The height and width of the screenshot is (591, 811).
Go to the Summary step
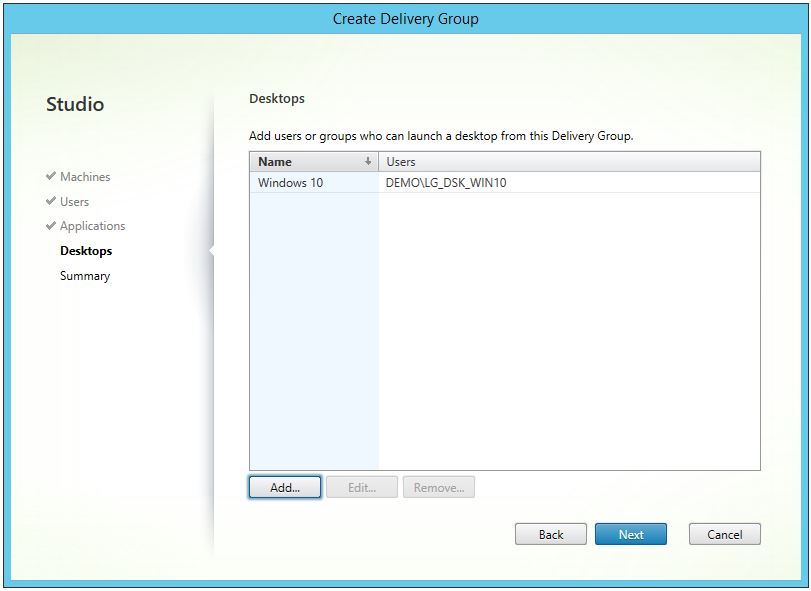click(x=84, y=276)
